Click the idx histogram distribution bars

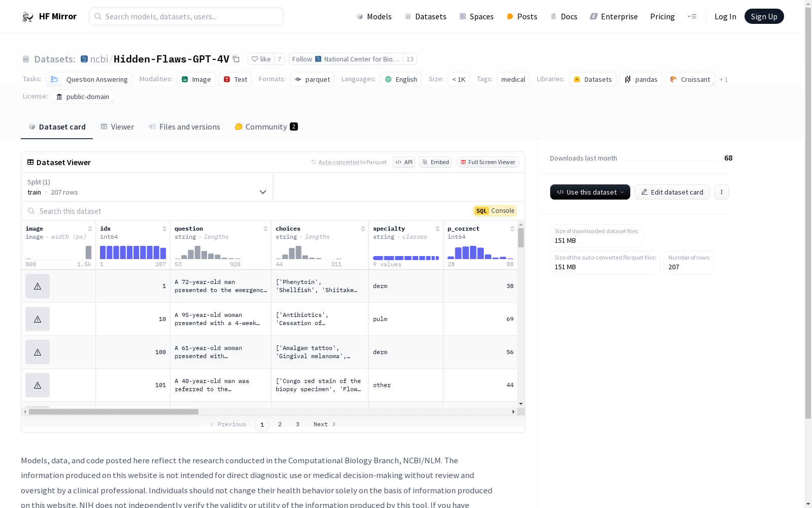point(133,252)
